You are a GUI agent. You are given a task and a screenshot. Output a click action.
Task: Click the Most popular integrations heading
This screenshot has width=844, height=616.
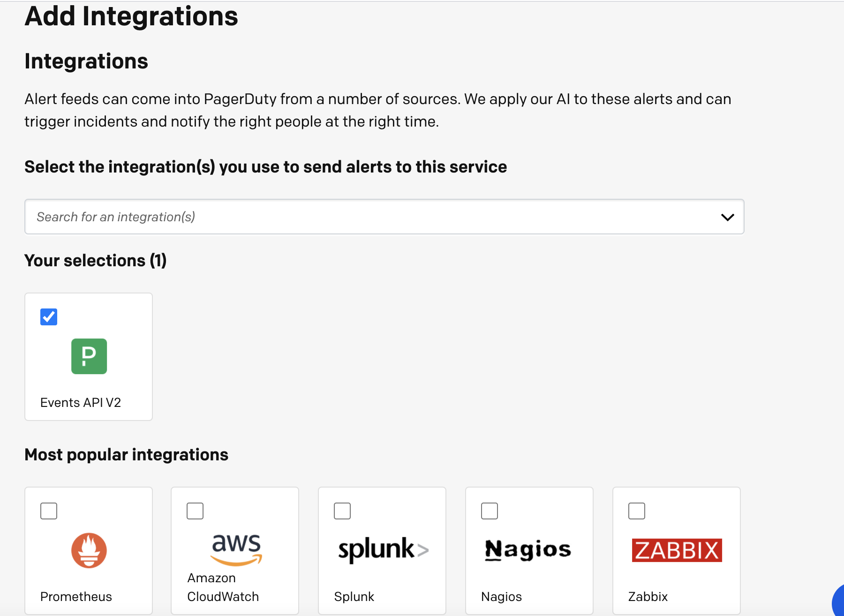(127, 455)
